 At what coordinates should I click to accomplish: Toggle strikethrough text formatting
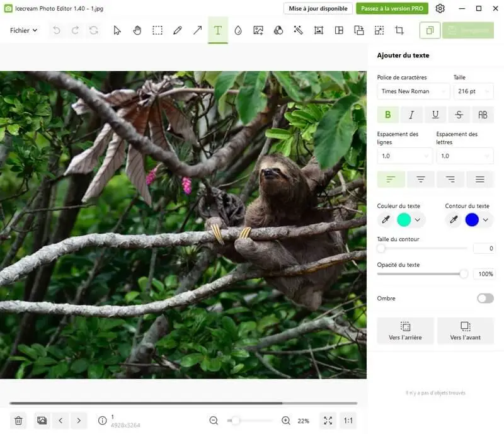point(459,115)
